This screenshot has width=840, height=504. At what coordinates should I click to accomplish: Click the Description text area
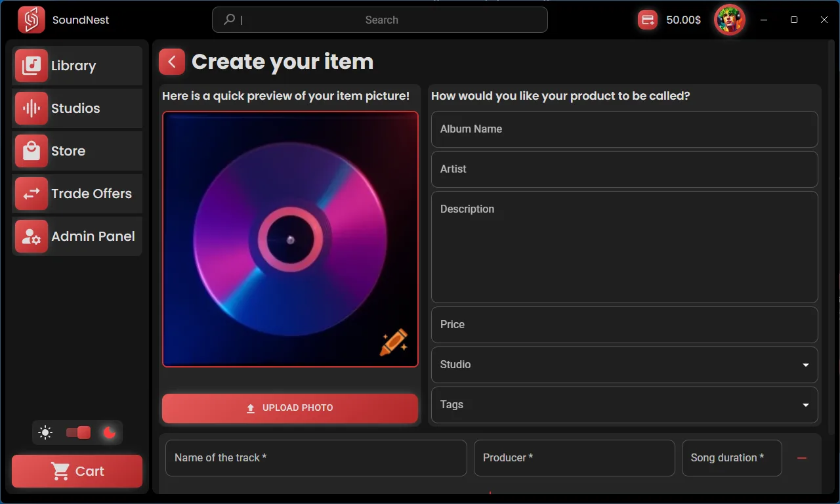pyautogui.click(x=625, y=247)
